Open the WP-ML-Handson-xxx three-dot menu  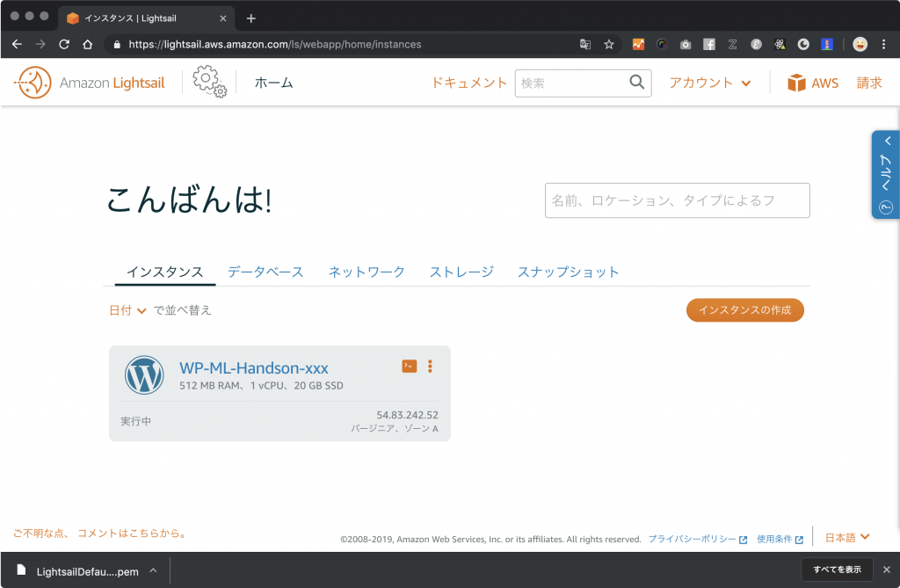430,367
